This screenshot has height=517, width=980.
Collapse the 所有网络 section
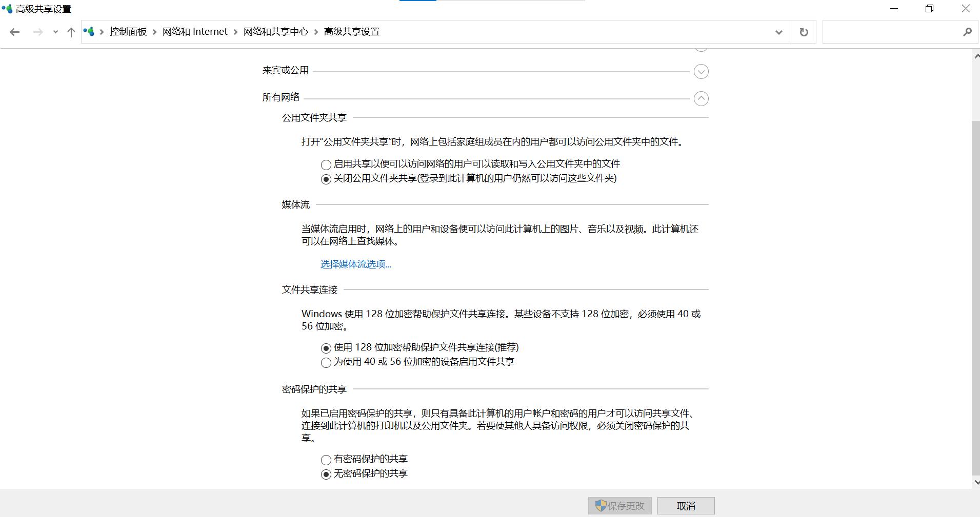click(x=702, y=98)
